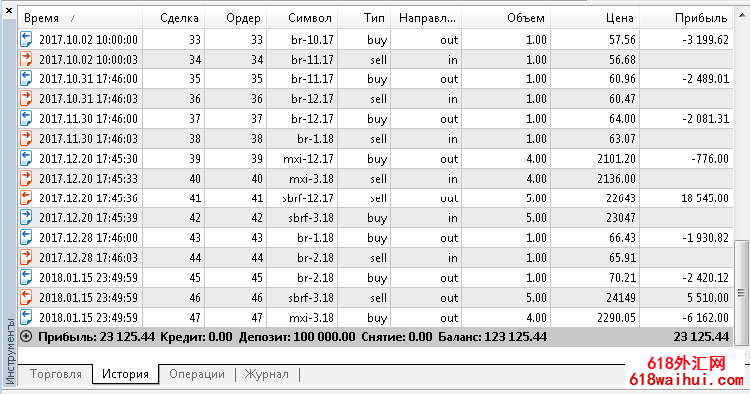The height and width of the screenshot is (394, 750).
Task: Close the Инструменты panel with the X
Action: tap(9, 10)
